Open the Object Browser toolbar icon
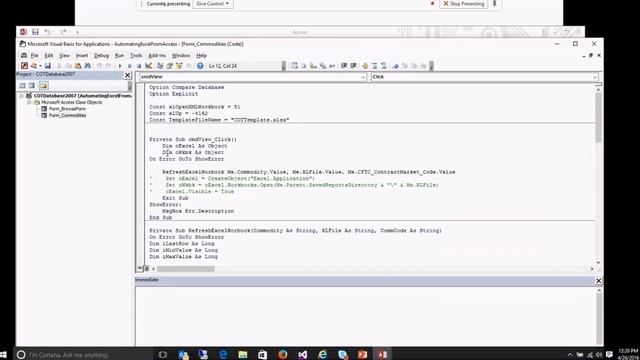This screenshot has width=640, height=360. click(179, 66)
